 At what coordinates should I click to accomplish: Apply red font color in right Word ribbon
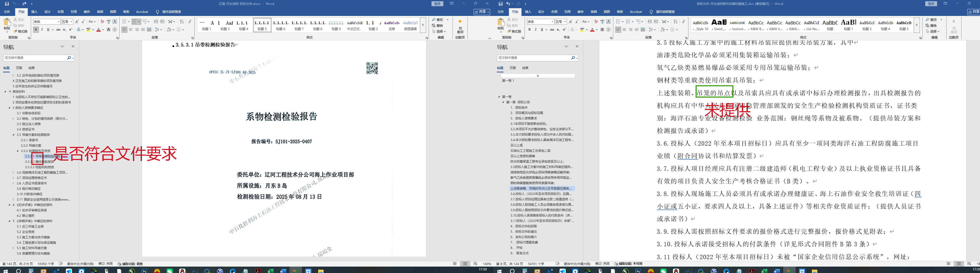click(592, 30)
